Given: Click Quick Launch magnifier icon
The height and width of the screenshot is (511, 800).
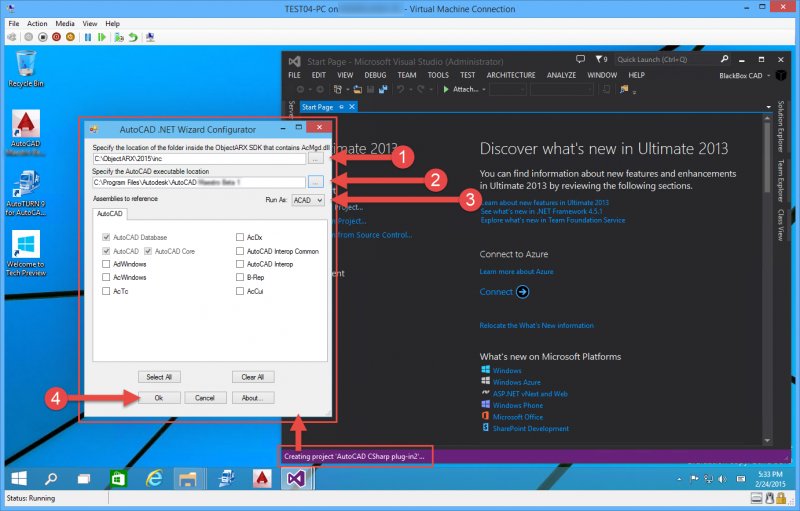Looking at the screenshot, I should 724,59.
